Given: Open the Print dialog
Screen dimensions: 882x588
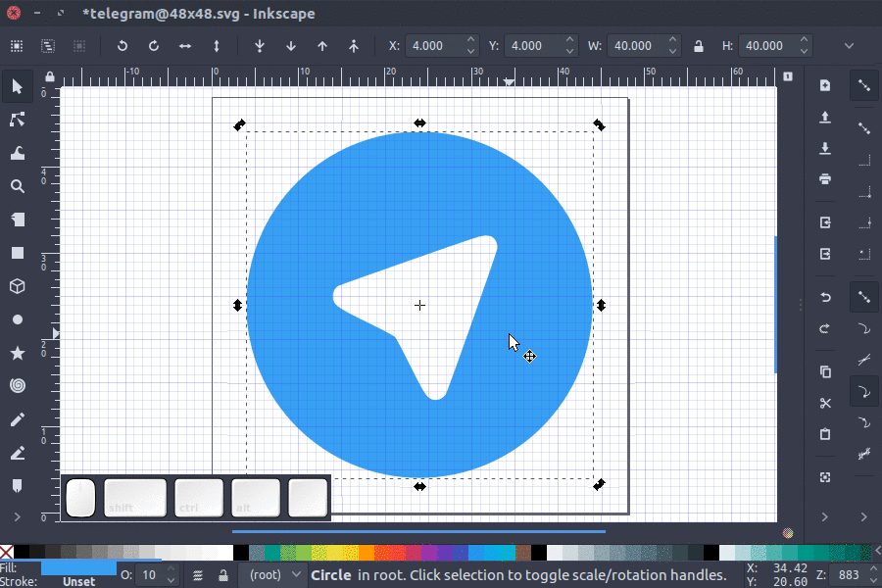Looking at the screenshot, I should 824,178.
